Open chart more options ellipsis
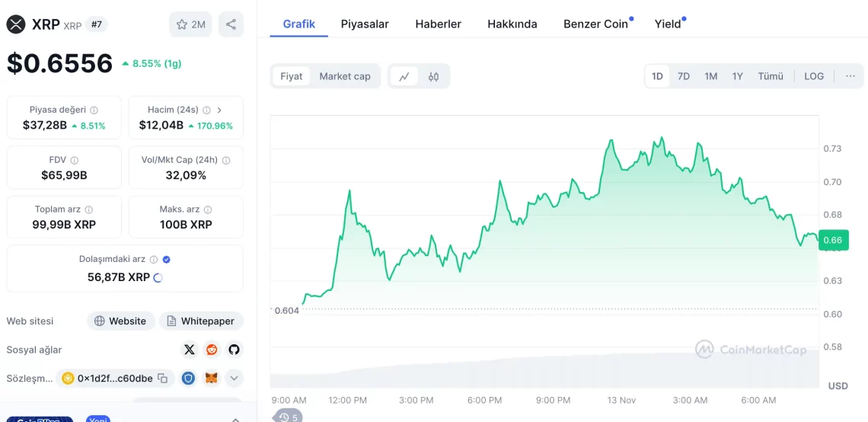 click(850, 76)
